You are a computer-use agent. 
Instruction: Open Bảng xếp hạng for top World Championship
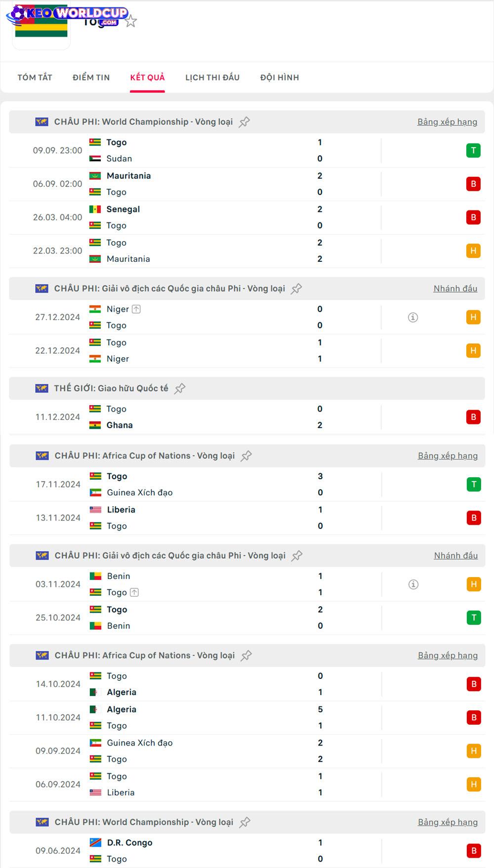(x=447, y=122)
